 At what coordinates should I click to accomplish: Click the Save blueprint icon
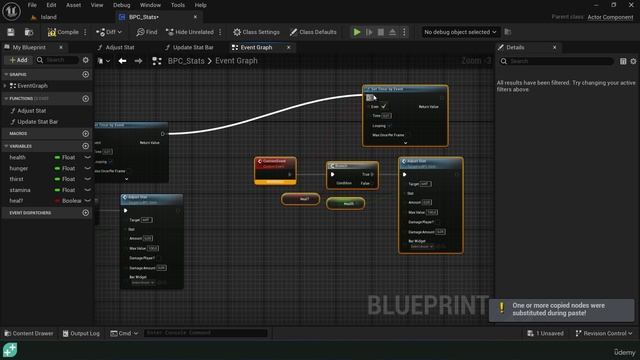[11, 32]
